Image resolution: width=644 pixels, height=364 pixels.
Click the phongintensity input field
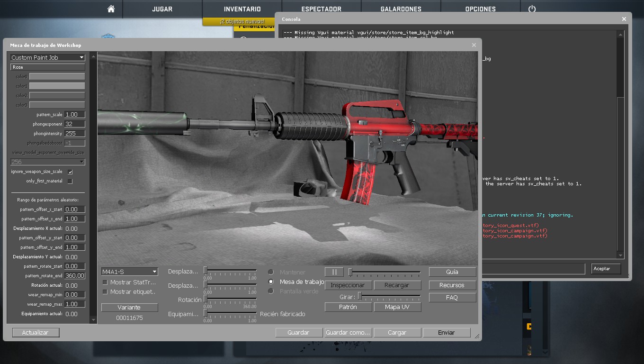pyautogui.click(x=75, y=133)
